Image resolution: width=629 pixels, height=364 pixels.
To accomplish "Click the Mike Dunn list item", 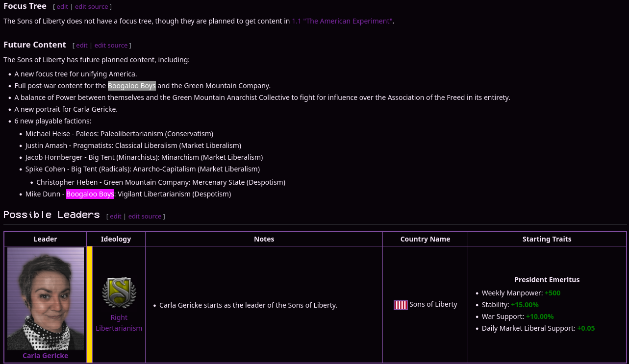I will [x=128, y=194].
